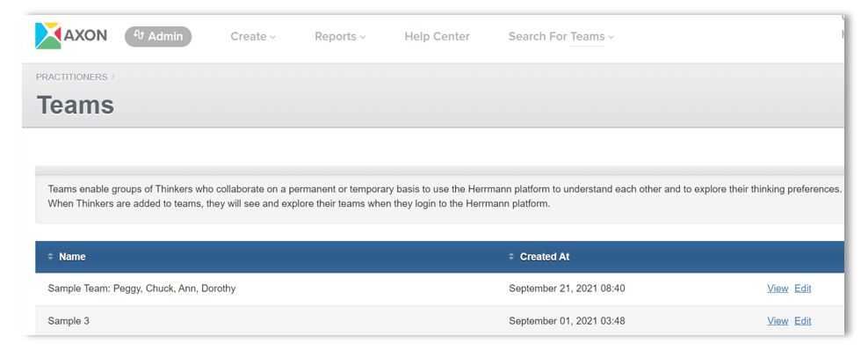
Task: Sort teams by the Name header text
Action: point(72,257)
